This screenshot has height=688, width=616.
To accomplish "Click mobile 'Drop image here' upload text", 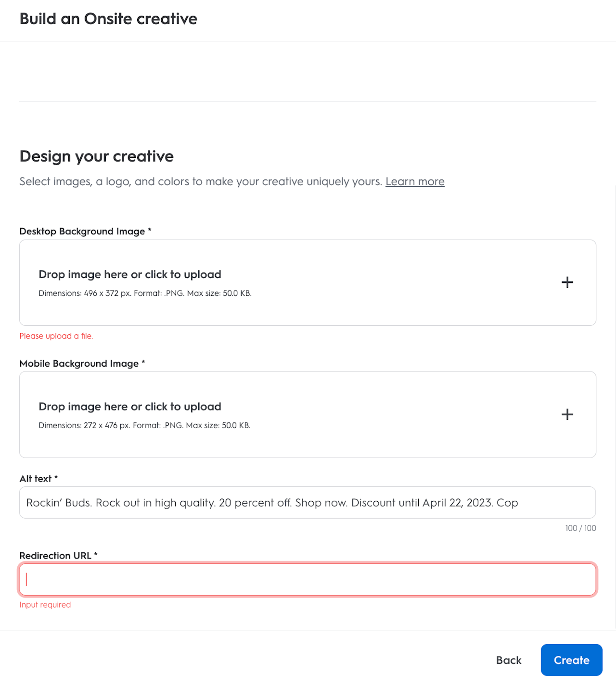I will (x=130, y=407).
